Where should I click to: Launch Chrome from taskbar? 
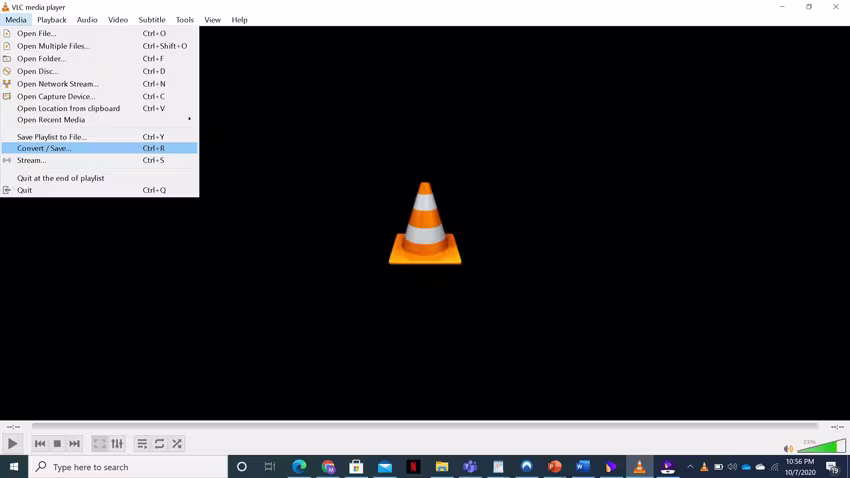click(328, 467)
